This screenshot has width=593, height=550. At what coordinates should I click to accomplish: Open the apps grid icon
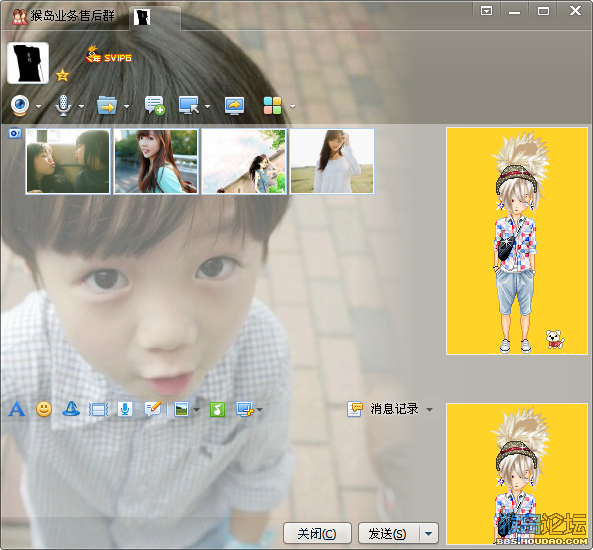[272, 106]
